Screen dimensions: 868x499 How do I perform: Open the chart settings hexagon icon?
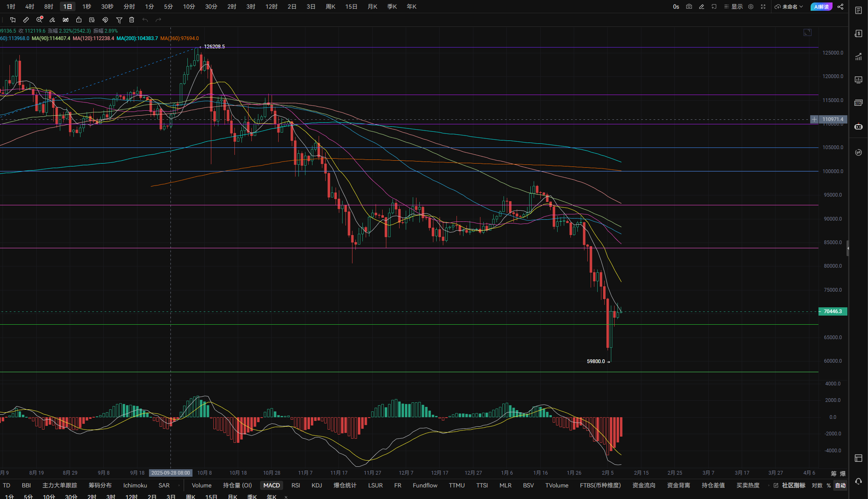(751, 7)
